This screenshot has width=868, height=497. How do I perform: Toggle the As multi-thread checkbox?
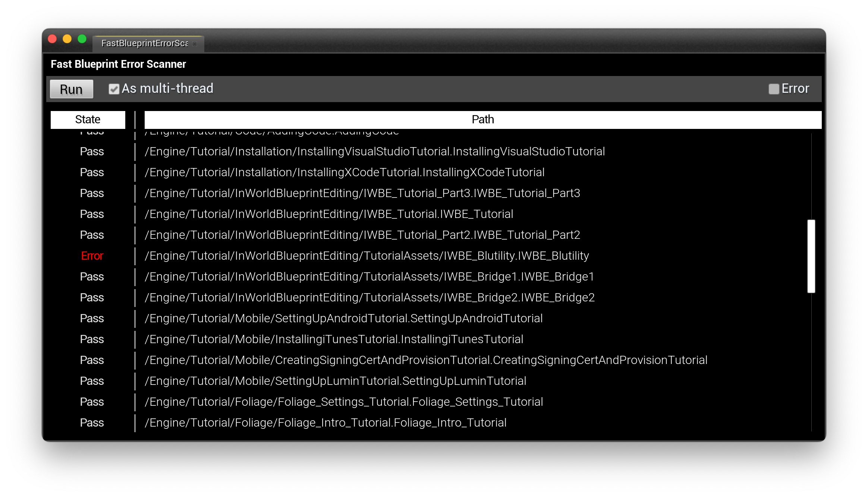click(x=114, y=89)
